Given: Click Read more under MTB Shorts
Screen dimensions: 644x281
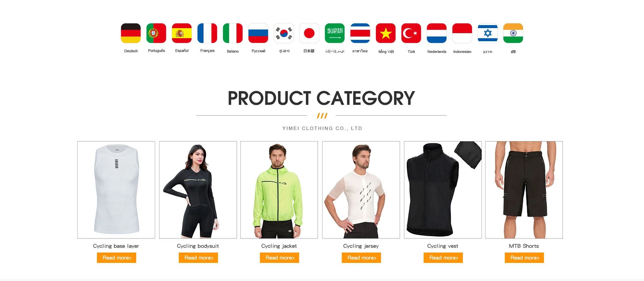Looking at the screenshot, I should click(x=524, y=258).
